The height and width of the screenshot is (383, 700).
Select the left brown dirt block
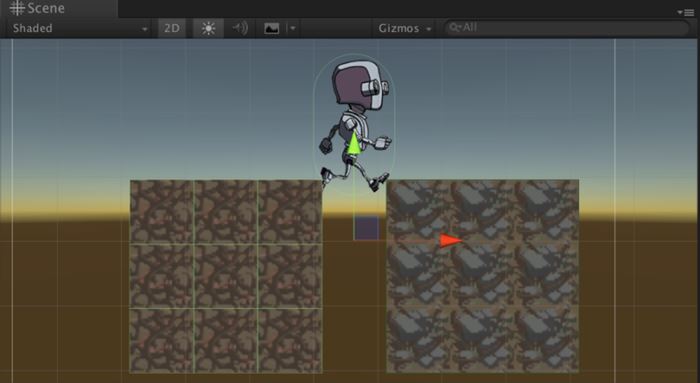(226, 276)
